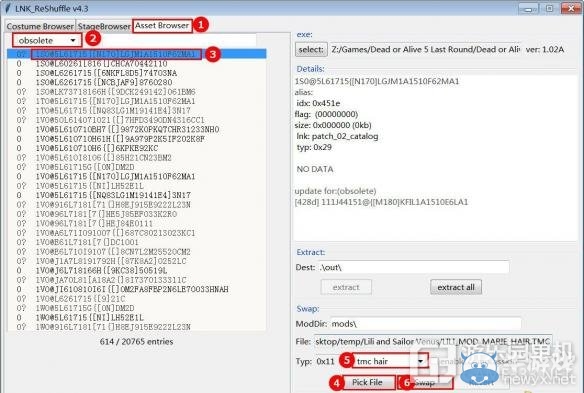
Task: Click the select: exe button
Action: 311,49
